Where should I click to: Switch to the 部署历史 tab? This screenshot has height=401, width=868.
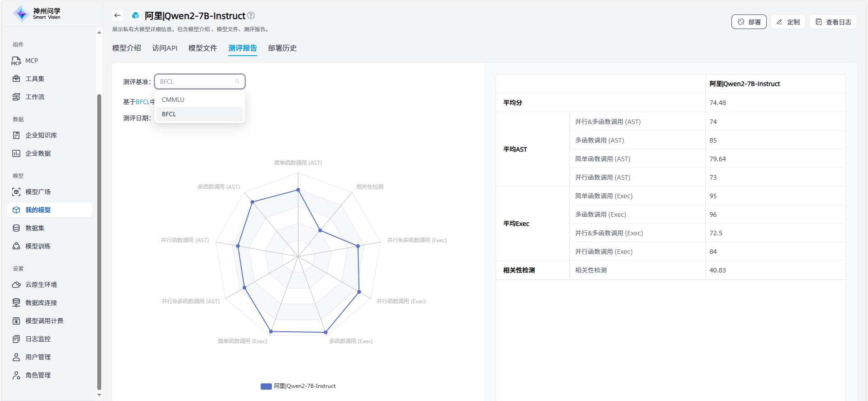(x=282, y=48)
